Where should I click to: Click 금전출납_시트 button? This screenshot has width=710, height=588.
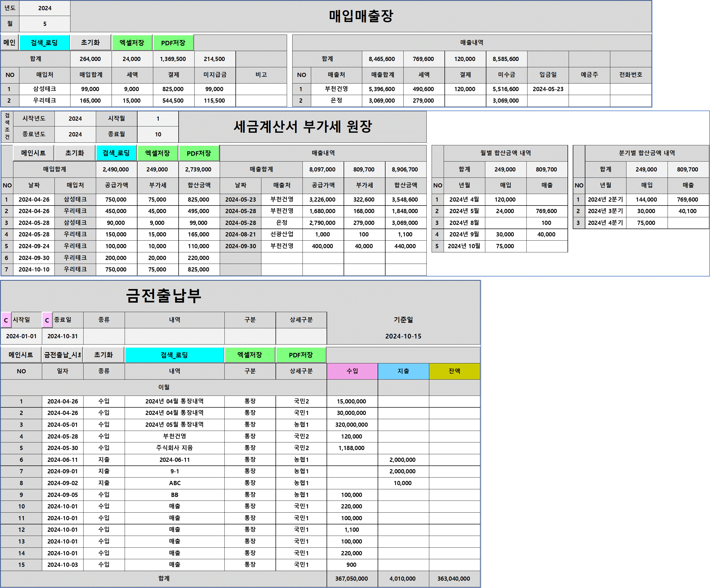point(62,355)
